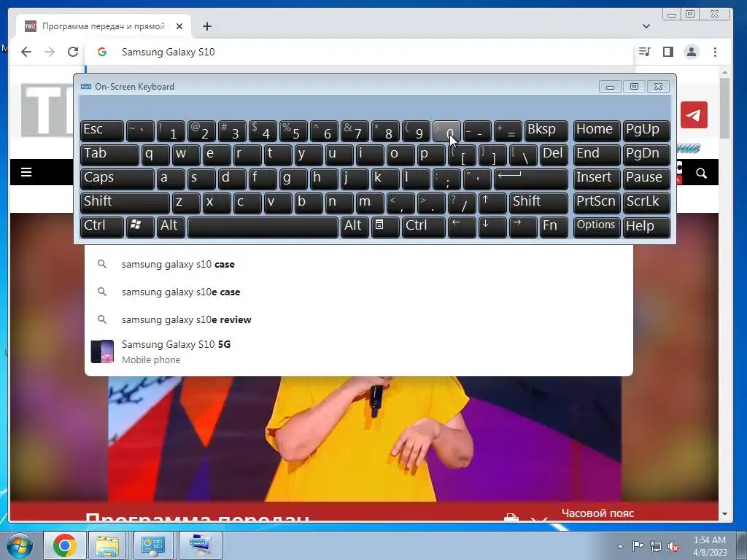
Task: Toggle the Fn key
Action: pos(554,227)
